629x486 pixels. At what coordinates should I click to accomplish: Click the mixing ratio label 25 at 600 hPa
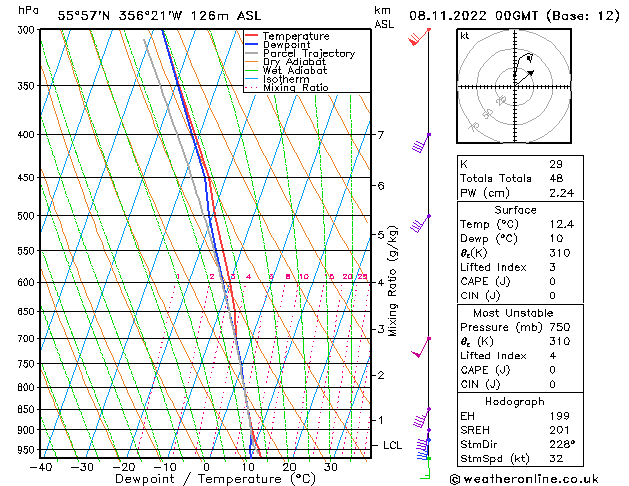[x=363, y=277]
